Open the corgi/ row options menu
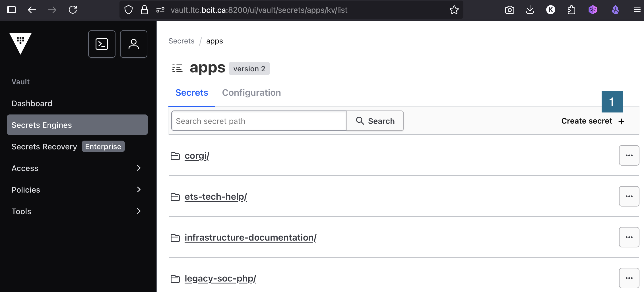 [629, 155]
